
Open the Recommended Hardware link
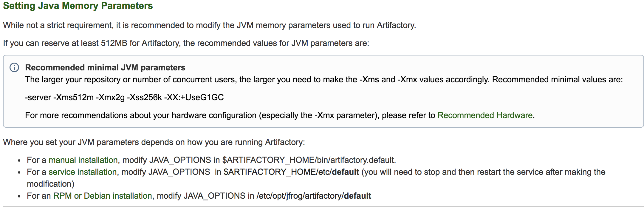[485, 115]
